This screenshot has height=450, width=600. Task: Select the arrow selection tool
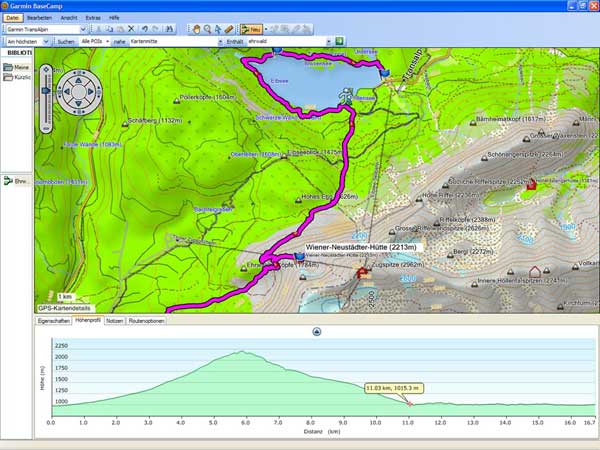click(x=218, y=29)
